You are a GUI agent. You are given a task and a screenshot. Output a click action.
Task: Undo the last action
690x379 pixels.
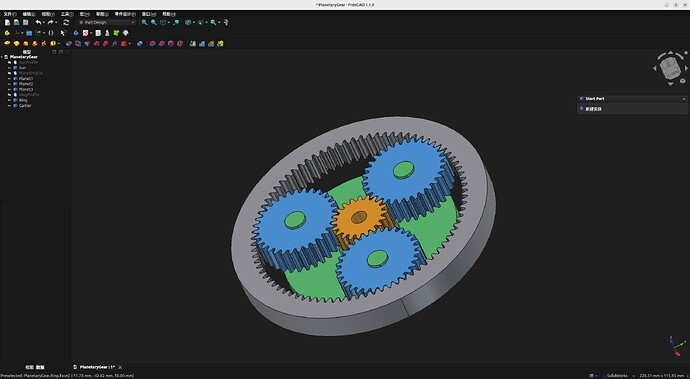click(38, 22)
